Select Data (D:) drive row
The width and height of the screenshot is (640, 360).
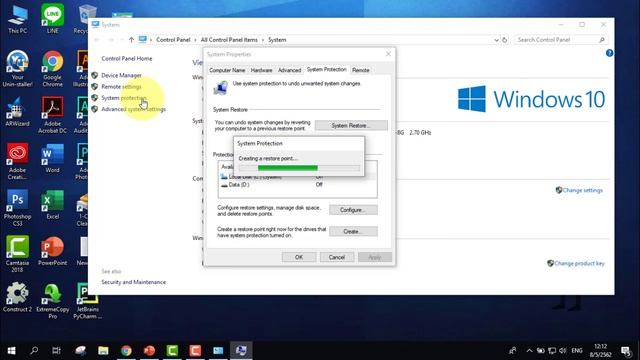click(x=297, y=185)
